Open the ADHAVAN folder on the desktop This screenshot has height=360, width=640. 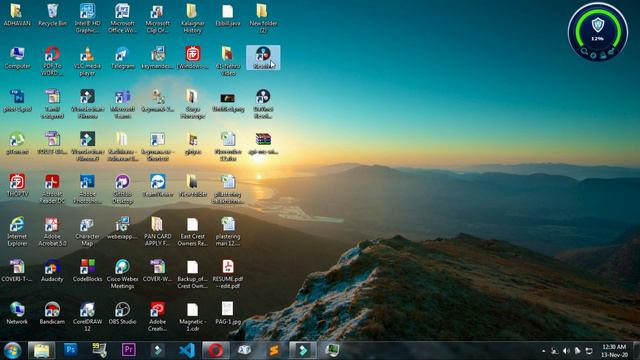pos(17,15)
